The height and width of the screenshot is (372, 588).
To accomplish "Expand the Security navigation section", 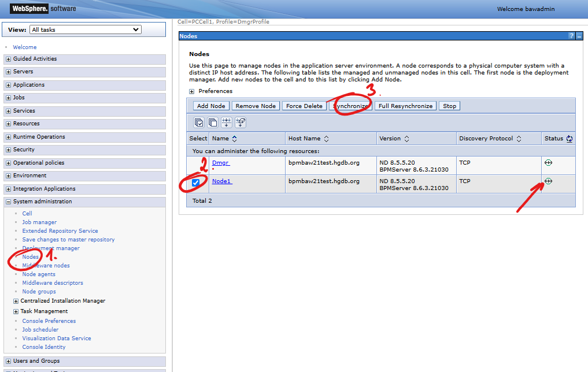I will coord(8,150).
